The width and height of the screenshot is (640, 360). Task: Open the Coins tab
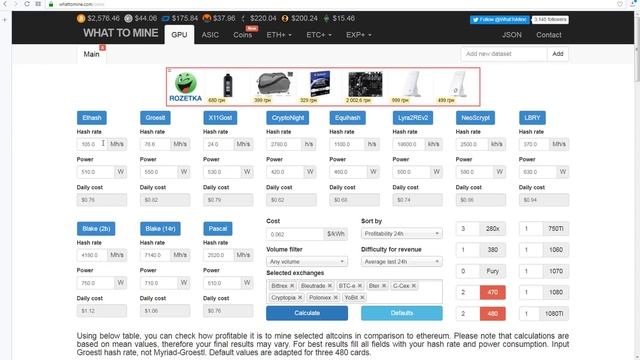242,35
